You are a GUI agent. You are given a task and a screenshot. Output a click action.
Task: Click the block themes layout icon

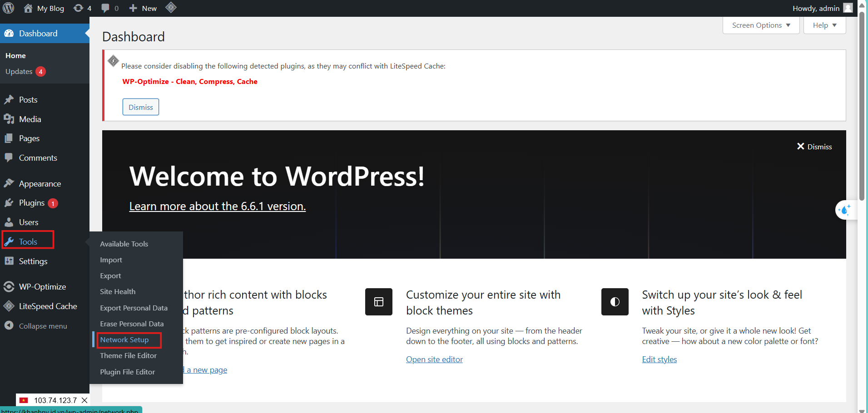click(x=379, y=302)
